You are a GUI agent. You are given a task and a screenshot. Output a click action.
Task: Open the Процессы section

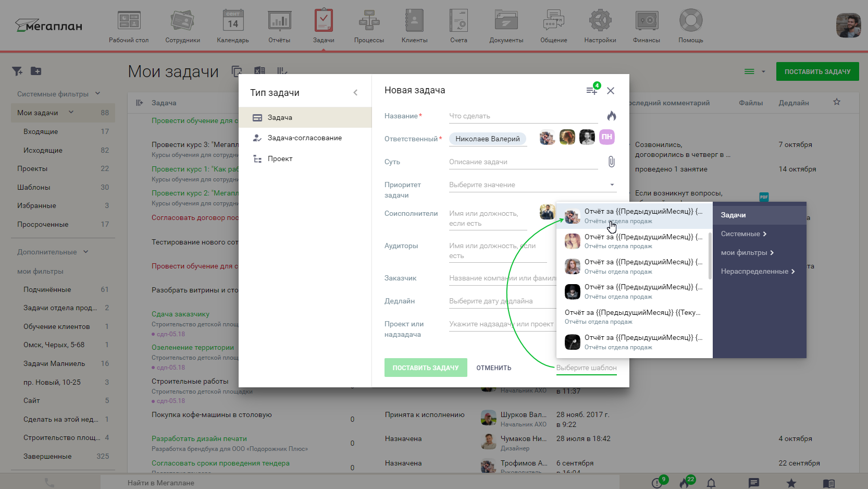click(x=369, y=26)
